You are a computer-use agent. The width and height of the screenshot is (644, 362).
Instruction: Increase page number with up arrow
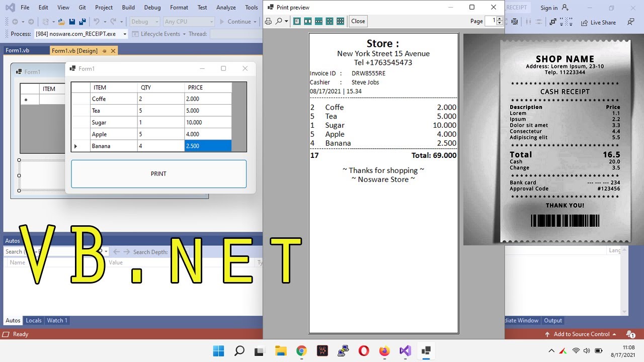500,19
